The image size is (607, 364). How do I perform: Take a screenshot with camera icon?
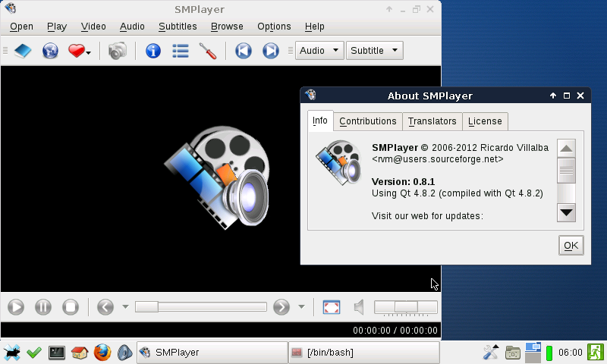[x=117, y=51]
